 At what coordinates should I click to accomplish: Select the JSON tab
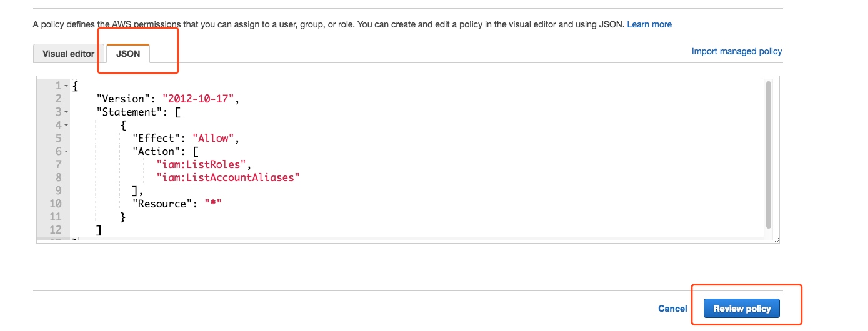tap(128, 54)
